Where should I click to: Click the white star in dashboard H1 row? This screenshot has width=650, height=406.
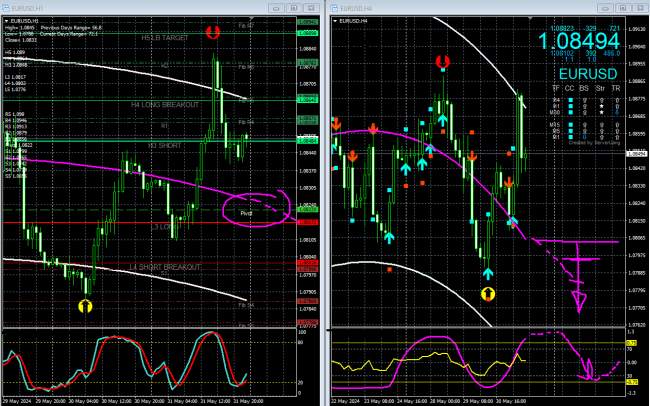click(601, 106)
